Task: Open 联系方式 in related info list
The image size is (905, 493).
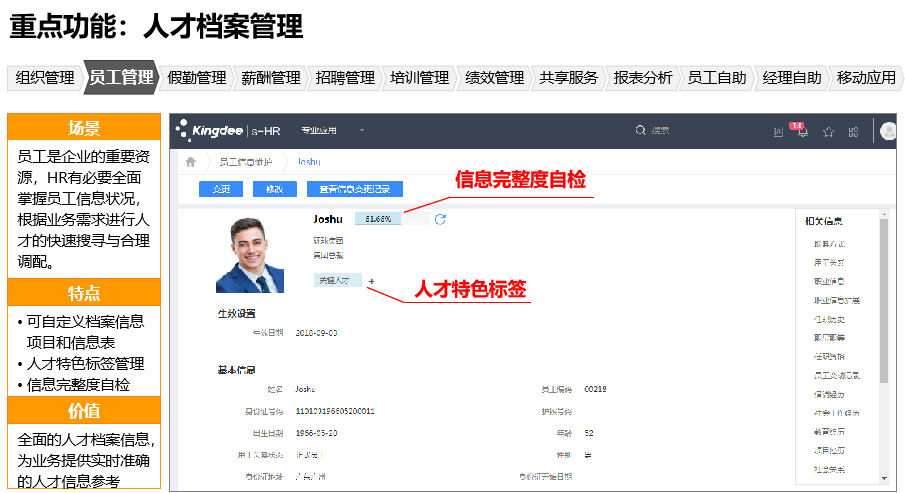Action: coord(829,244)
